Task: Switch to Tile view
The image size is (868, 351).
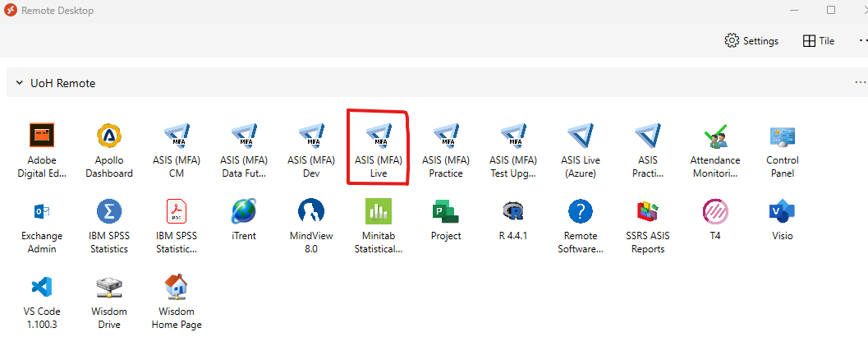Action: pos(819,40)
